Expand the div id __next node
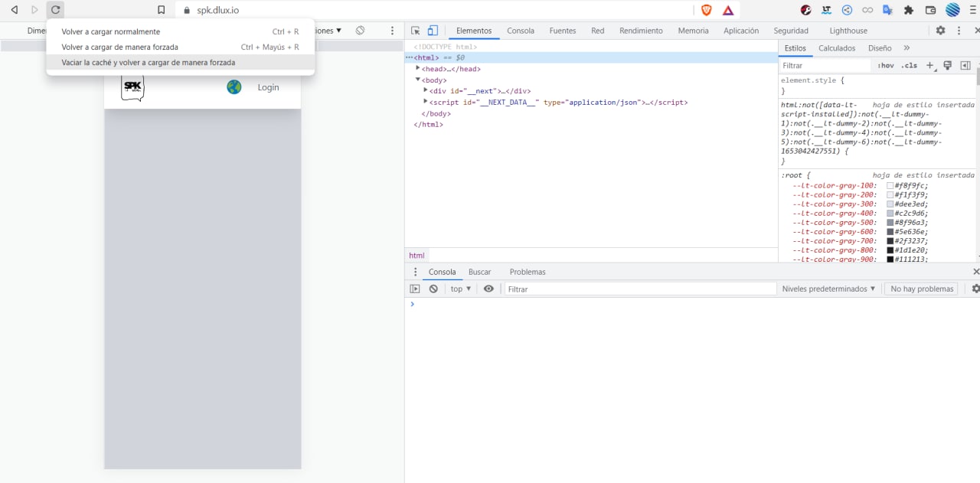The width and height of the screenshot is (980, 483). (x=426, y=90)
